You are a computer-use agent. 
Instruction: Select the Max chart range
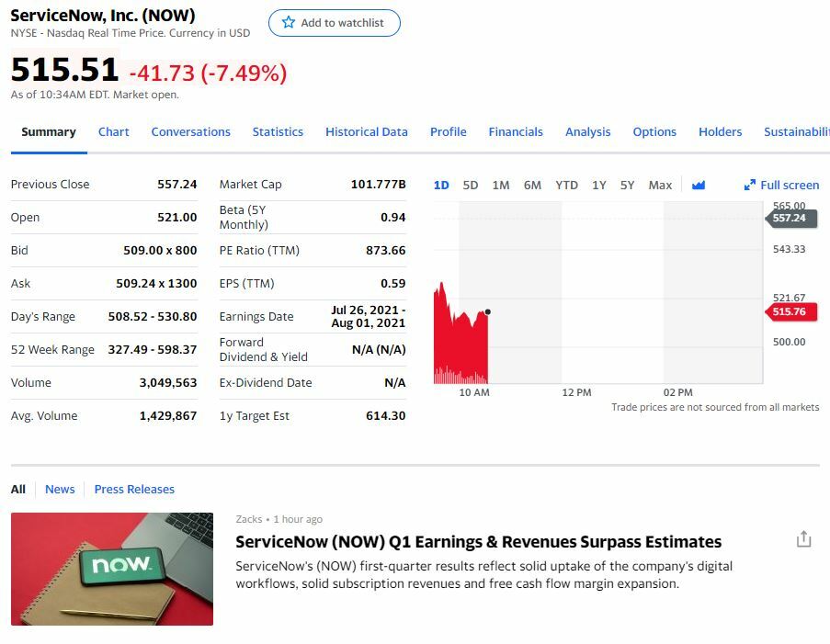[x=660, y=186]
